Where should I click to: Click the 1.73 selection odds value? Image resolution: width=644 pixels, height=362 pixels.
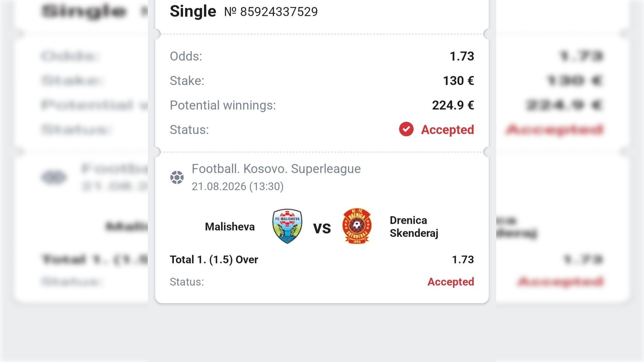pos(463,259)
